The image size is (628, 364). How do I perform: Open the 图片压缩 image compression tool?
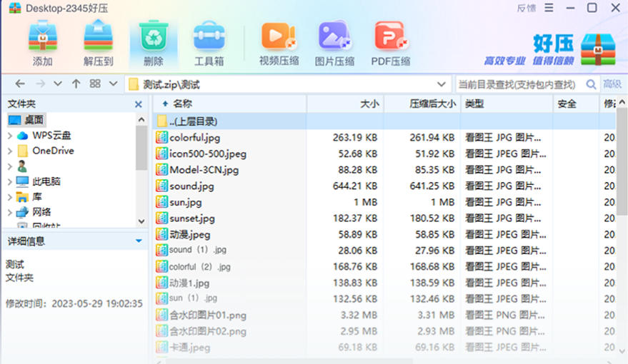(x=334, y=36)
